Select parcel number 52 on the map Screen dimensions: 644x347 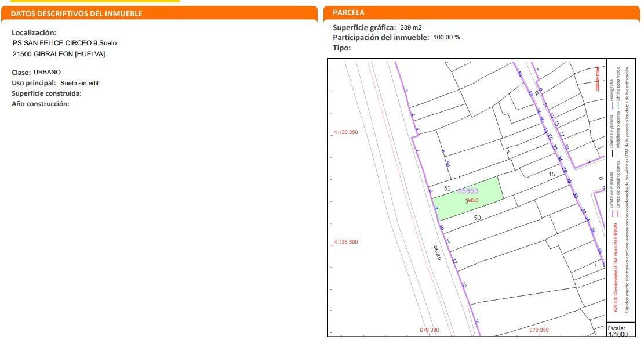[x=447, y=188]
